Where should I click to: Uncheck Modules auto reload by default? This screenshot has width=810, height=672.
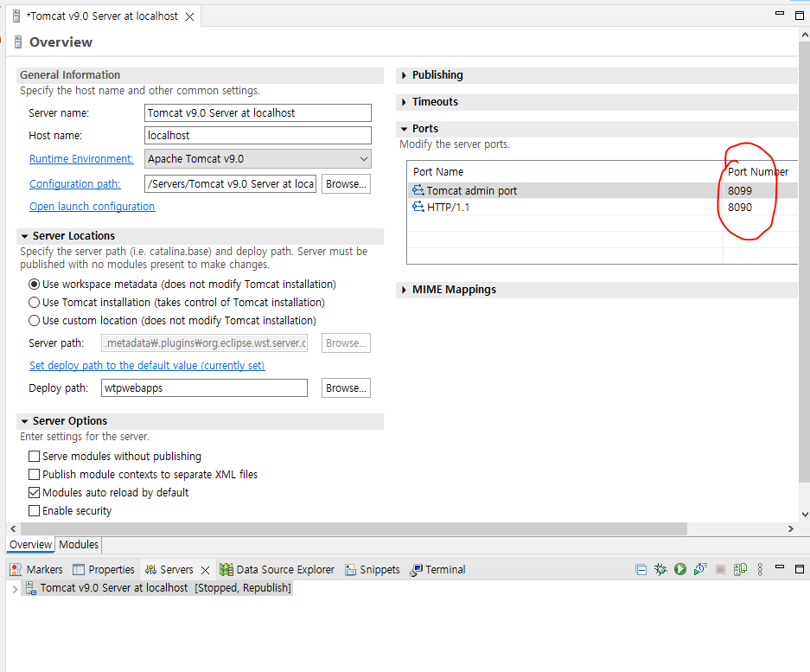point(34,493)
